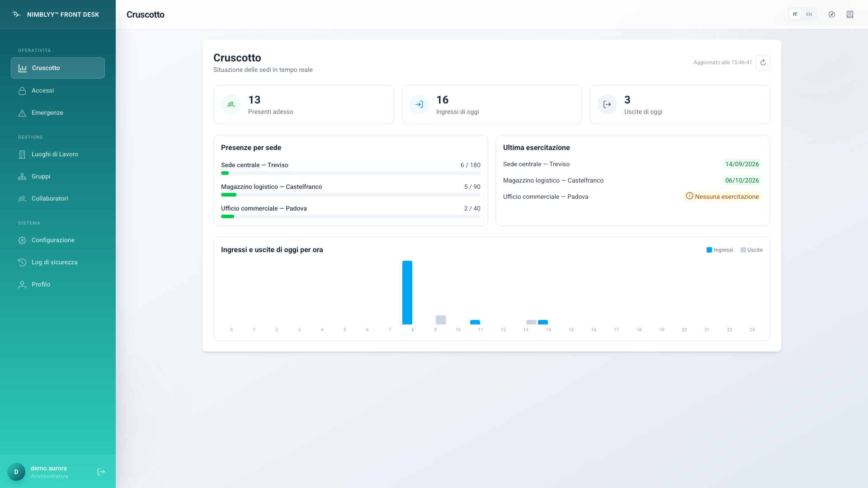Click the Log di sicurezza history icon
The width and height of the screenshot is (868, 488).
coord(22,262)
